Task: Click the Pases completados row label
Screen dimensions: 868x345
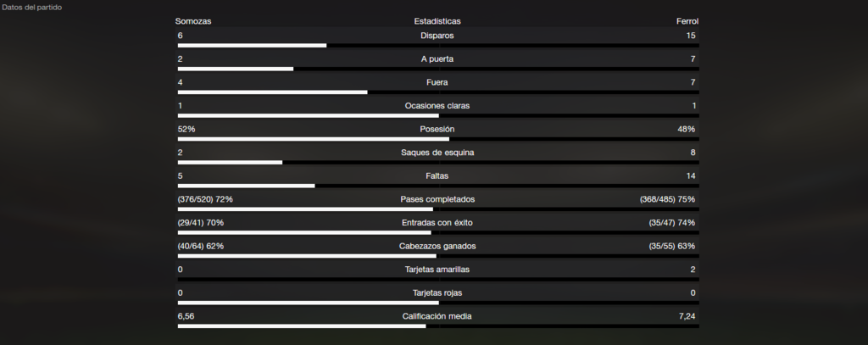Action: 437,199
